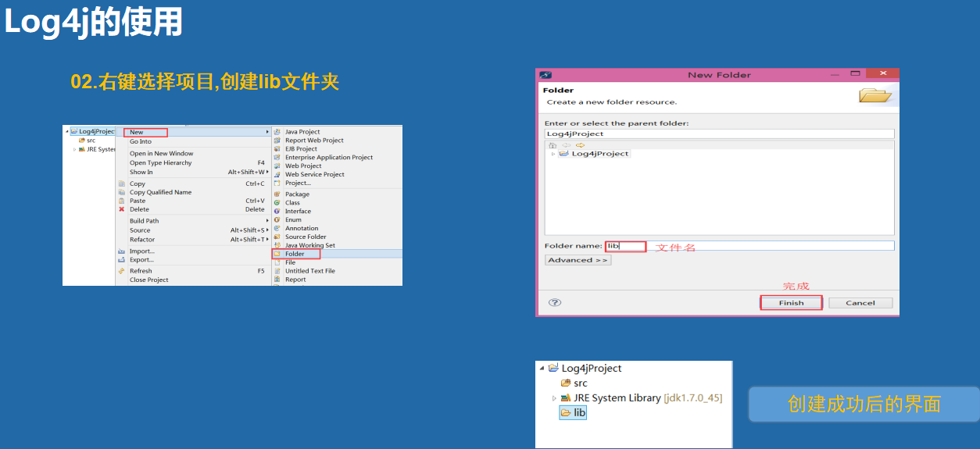Viewport: 980px width, 449px height.
Task: Click the Forward arrow in the New Folder dialog
Action: [580, 145]
